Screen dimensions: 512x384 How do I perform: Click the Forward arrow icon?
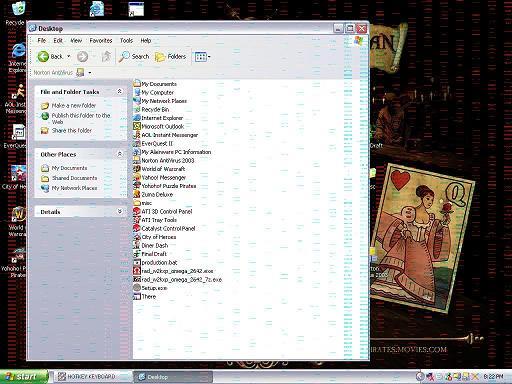[x=82, y=56]
